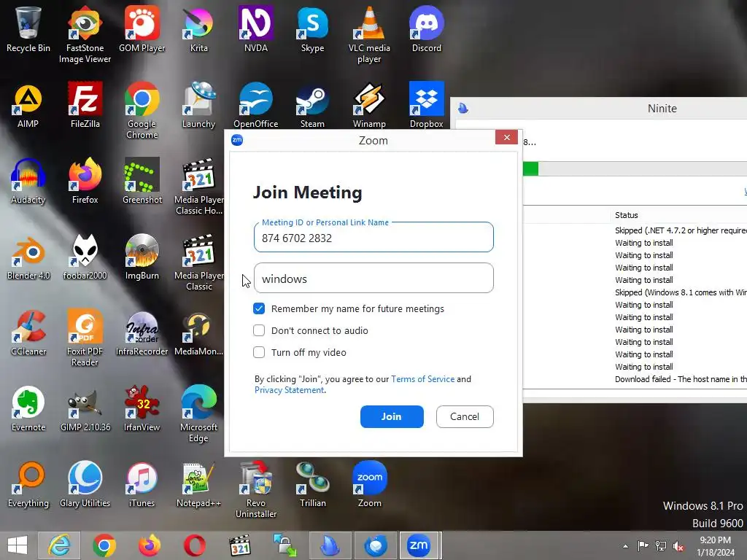This screenshot has width=747, height=560.
Task: Select the Google Chrome desktop icon
Action: tap(142, 111)
